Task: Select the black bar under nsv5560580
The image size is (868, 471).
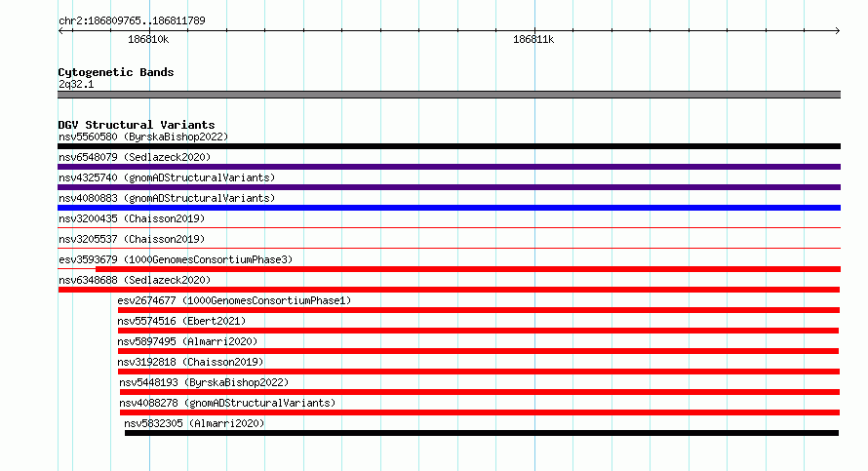Action: 449,146
